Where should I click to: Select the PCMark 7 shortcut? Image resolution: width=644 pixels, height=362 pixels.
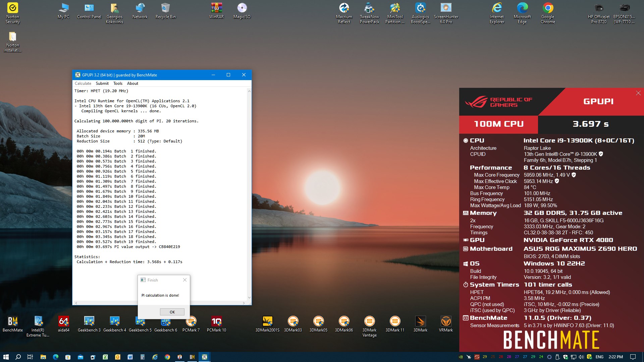[191, 324]
